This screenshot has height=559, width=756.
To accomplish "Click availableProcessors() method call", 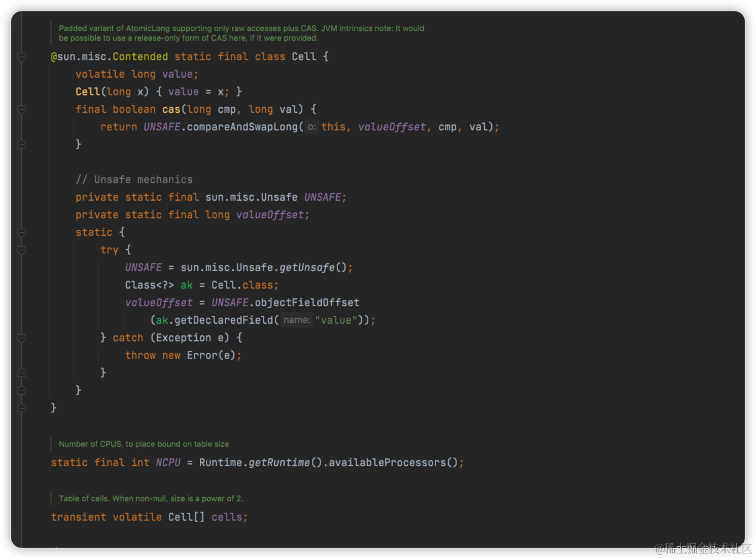I will (393, 463).
